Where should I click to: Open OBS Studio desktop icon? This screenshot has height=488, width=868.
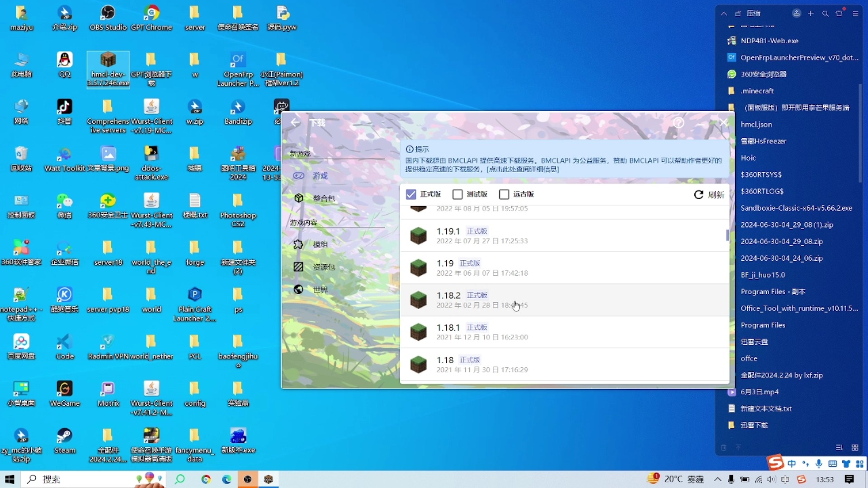[108, 18]
